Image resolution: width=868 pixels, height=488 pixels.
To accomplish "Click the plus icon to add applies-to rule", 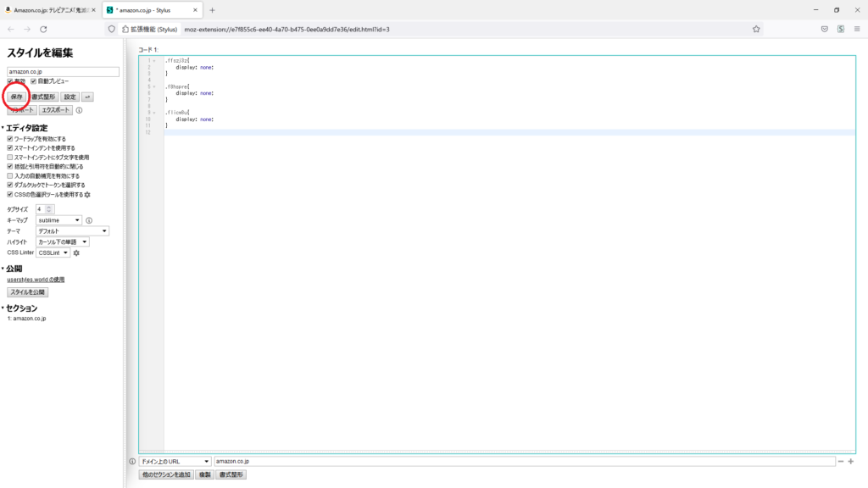I will pyautogui.click(x=850, y=462).
